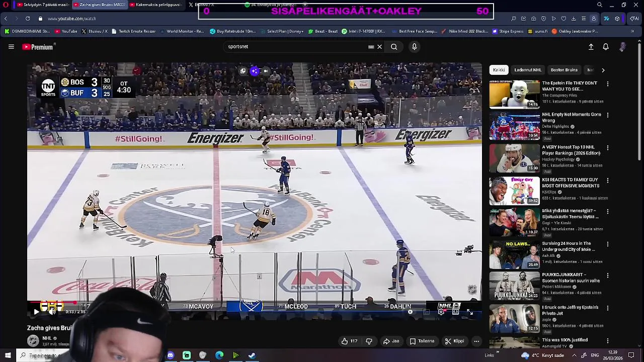Open NHL channel avatar below video
This screenshot has height=362, width=644.
(33, 341)
